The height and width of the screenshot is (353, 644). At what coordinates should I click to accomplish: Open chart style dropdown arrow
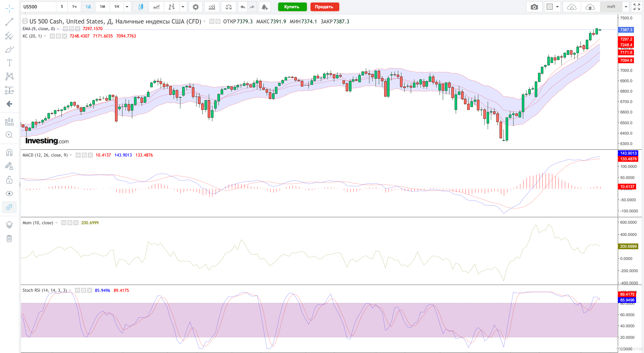183,7
